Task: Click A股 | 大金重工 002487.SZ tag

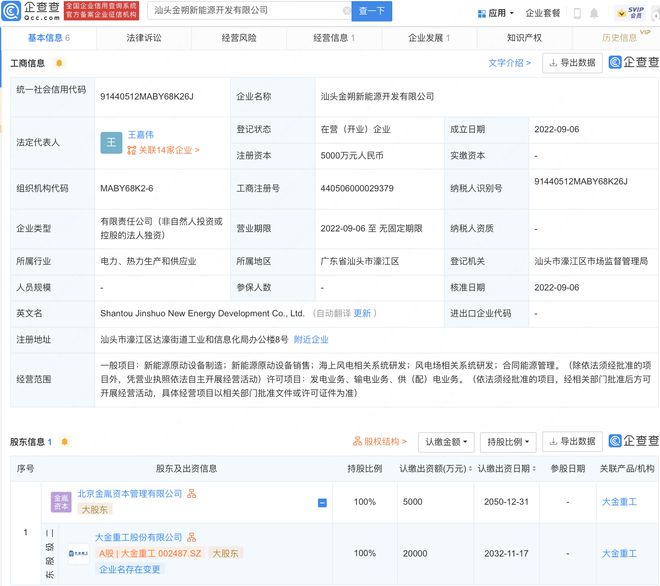Action: [x=150, y=553]
